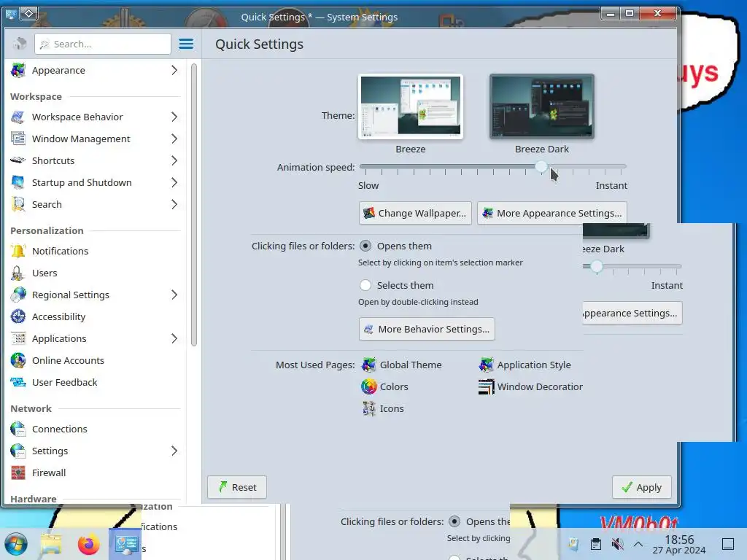Expand the Appearance category chevron
This screenshot has width=747, height=560.
(174, 70)
